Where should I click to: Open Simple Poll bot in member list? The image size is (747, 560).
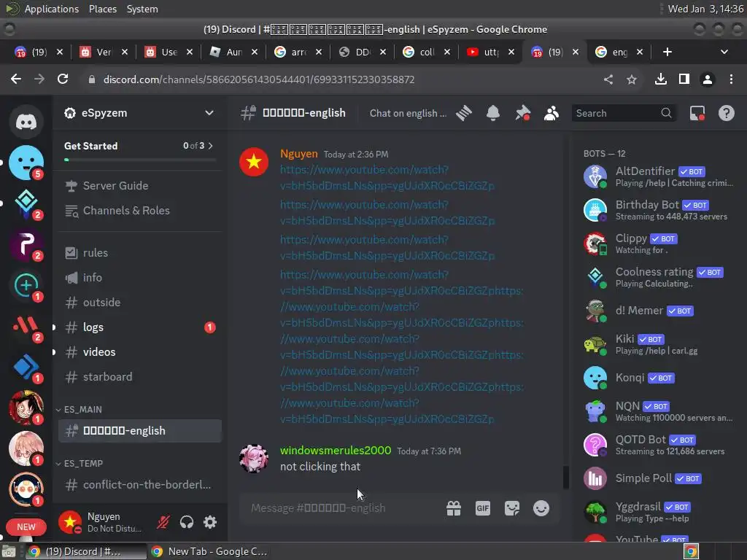(659, 478)
